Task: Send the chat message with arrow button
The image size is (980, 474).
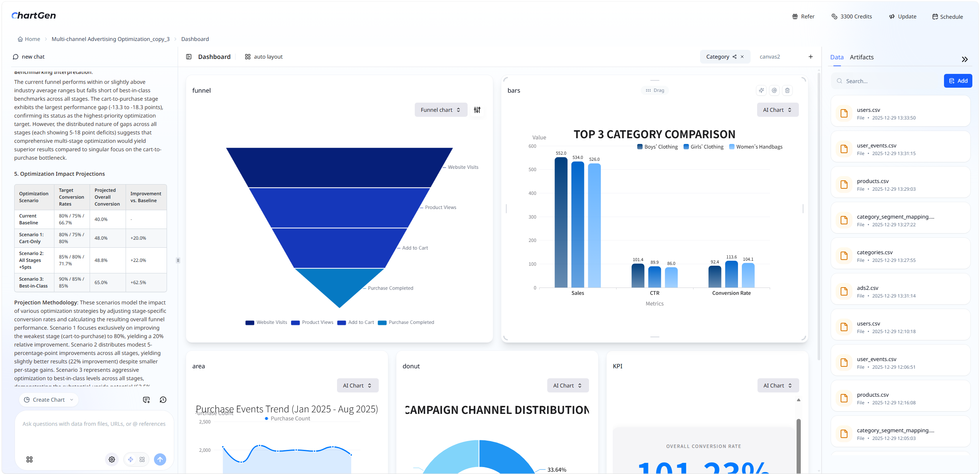Action: (160, 459)
